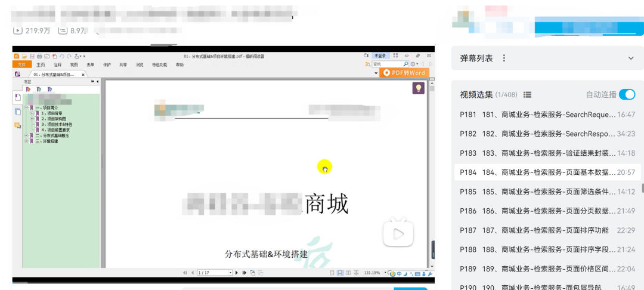The image size is (644, 290).
Task: Select the 共享 ribbon tab
Action: (x=123, y=64)
